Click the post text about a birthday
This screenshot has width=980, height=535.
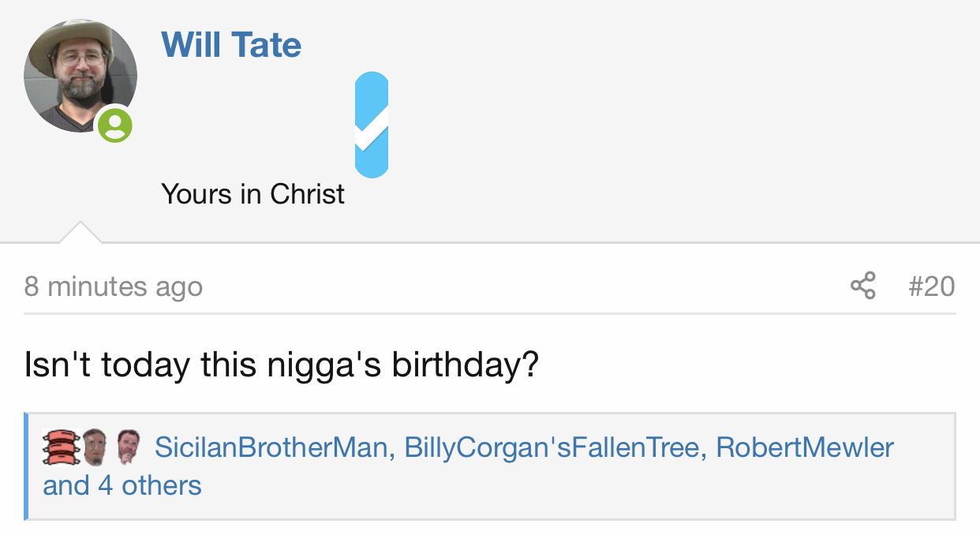pos(282,365)
